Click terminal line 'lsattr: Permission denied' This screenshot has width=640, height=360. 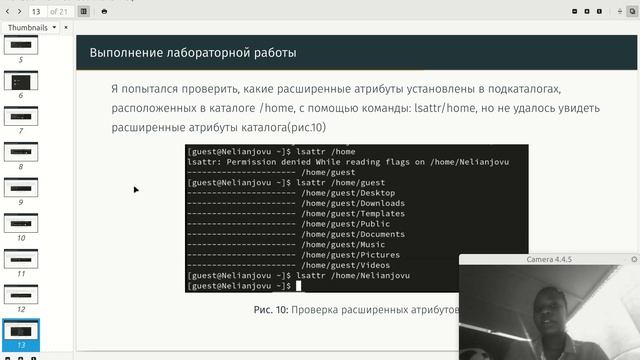[x=348, y=162]
